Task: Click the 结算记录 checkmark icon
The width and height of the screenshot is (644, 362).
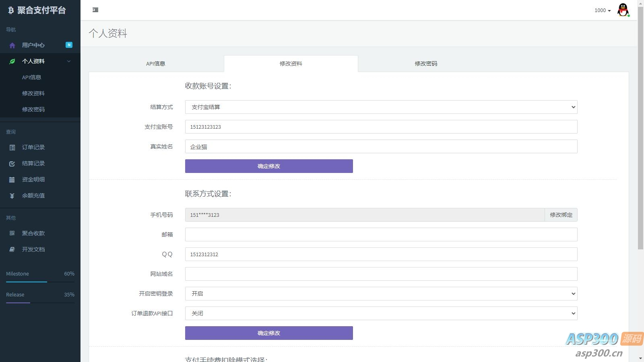Action: tap(12, 164)
